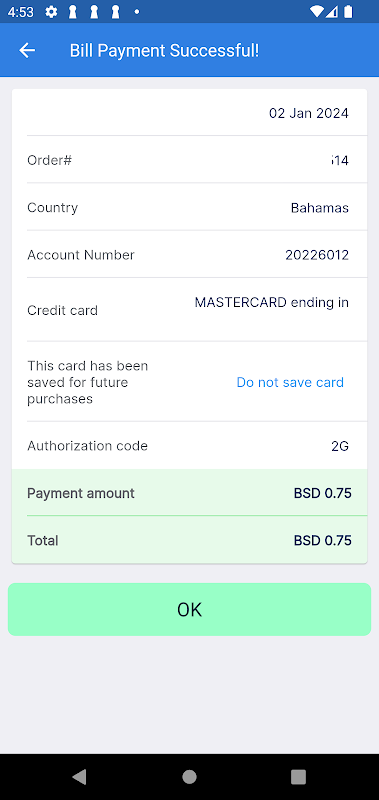The height and width of the screenshot is (800, 379).
Task: Tap the account number 20226012
Action: click(317, 255)
